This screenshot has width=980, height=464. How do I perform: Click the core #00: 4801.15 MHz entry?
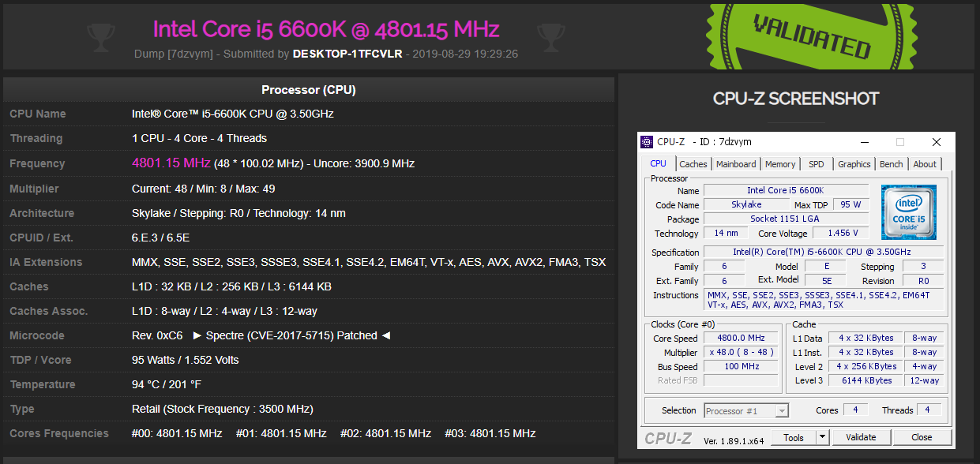[x=177, y=433]
